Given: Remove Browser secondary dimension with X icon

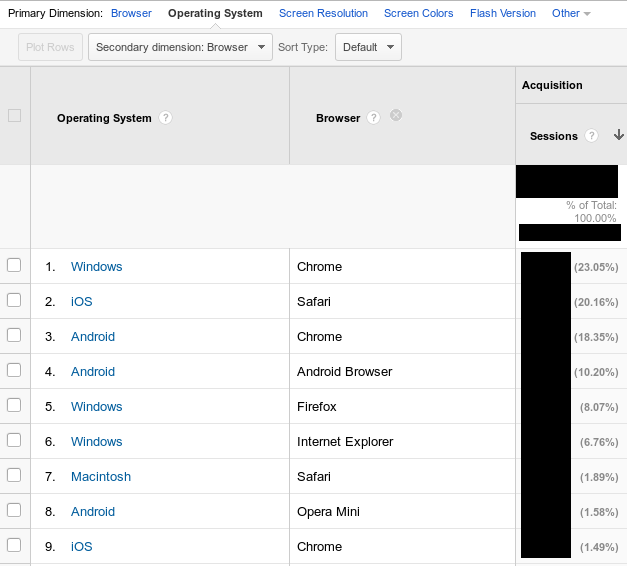Looking at the screenshot, I should point(396,115).
